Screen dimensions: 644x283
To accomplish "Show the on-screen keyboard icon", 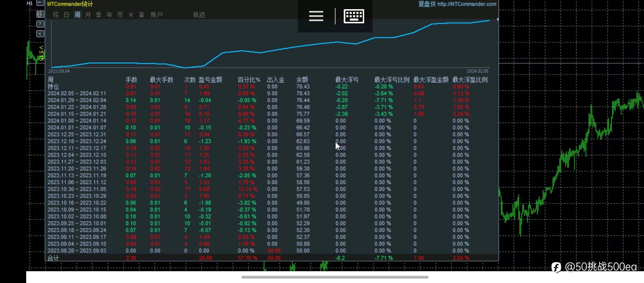I will 354,16.
